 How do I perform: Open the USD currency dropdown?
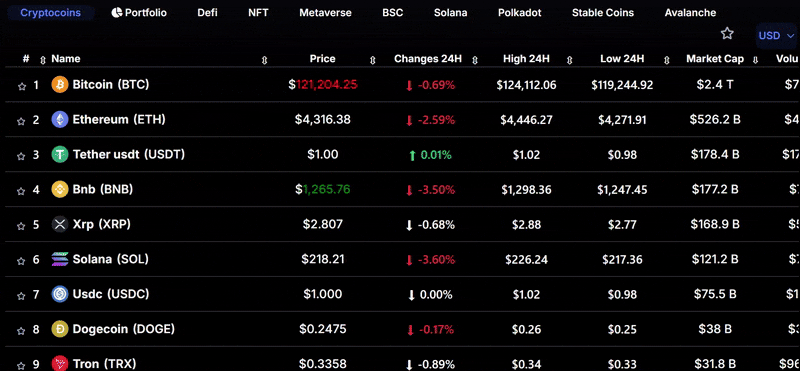[777, 36]
